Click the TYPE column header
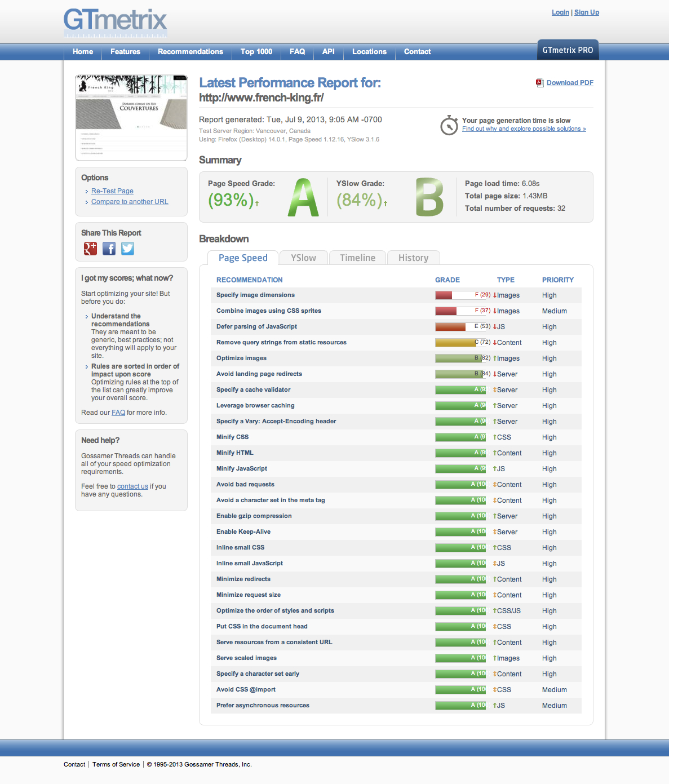This screenshot has width=678, height=784. [x=506, y=280]
